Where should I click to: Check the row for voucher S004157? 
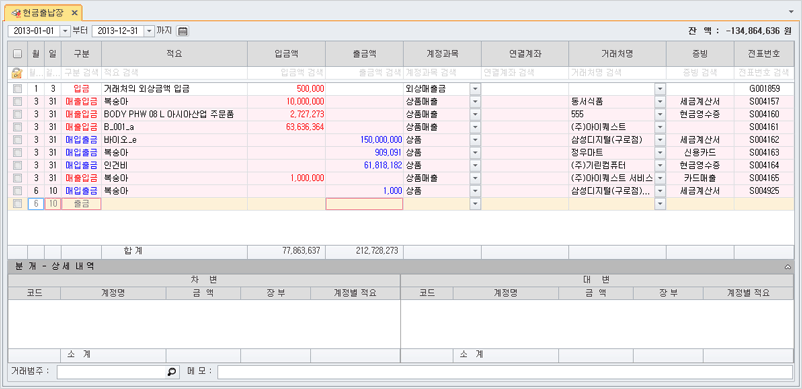coord(17,102)
